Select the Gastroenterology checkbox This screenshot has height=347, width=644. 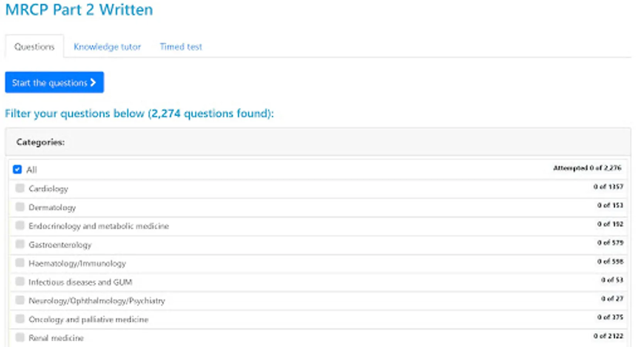20,244
